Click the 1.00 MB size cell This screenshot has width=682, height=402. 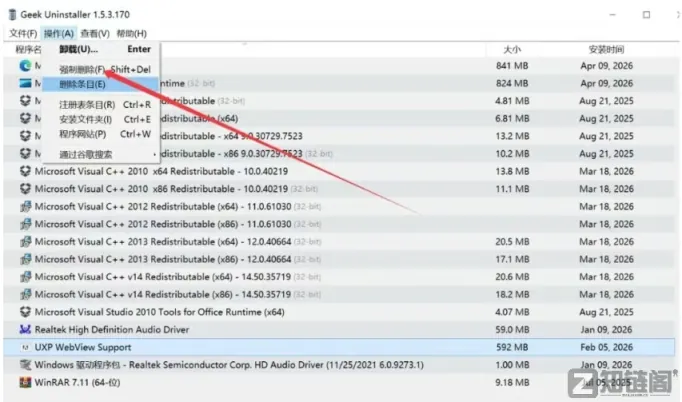[x=512, y=365]
